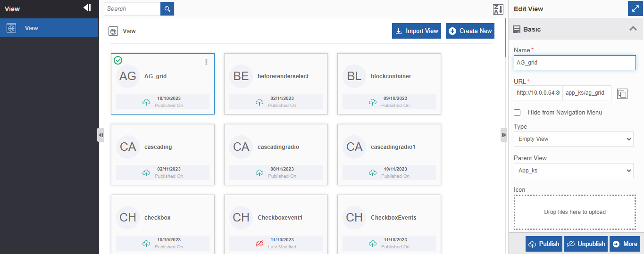Copy the URL using the copy icon
The width and height of the screenshot is (644, 254).
(622, 93)
